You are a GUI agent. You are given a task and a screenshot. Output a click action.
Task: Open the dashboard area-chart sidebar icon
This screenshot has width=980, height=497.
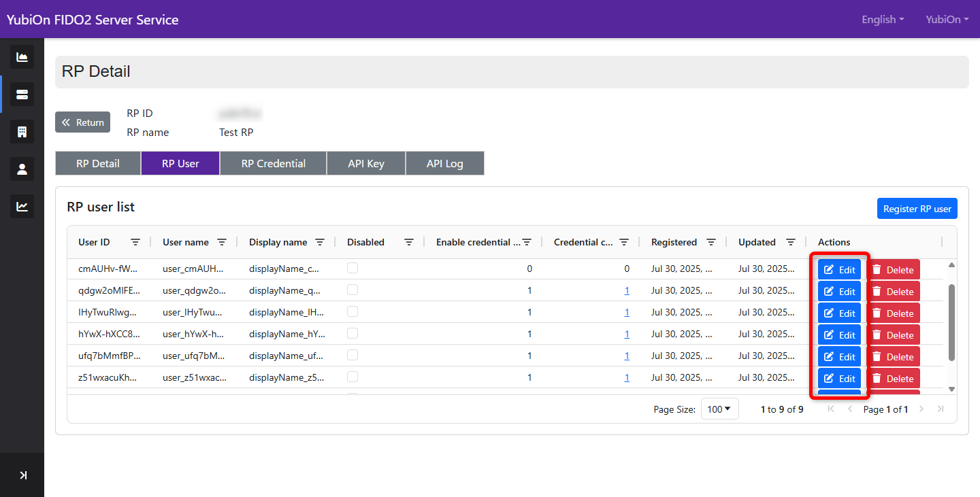click(22, 57)
